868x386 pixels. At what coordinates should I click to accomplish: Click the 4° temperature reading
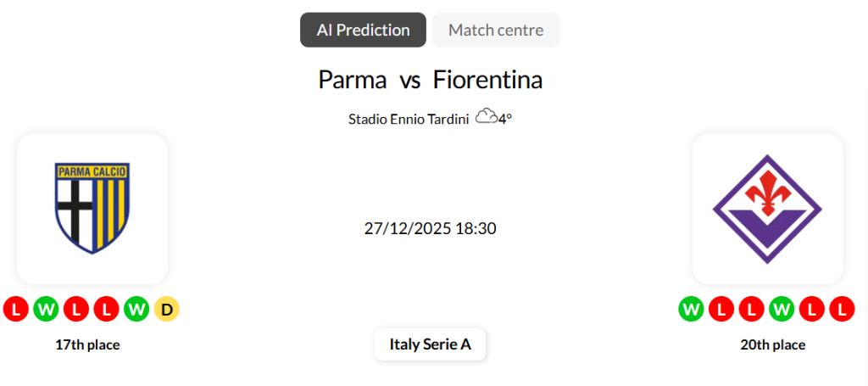505,119
